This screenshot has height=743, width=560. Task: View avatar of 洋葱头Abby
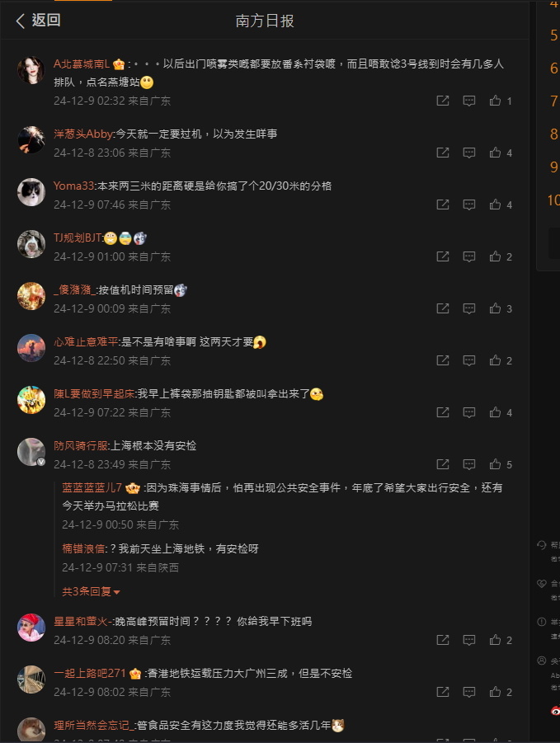pyautogui.click(x=31, y=140)
